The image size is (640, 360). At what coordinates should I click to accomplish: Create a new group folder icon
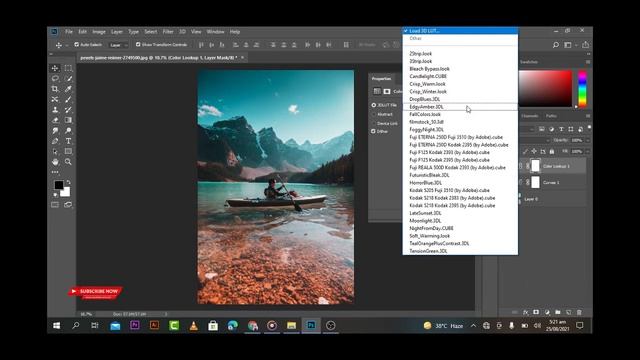pos(558,312)
